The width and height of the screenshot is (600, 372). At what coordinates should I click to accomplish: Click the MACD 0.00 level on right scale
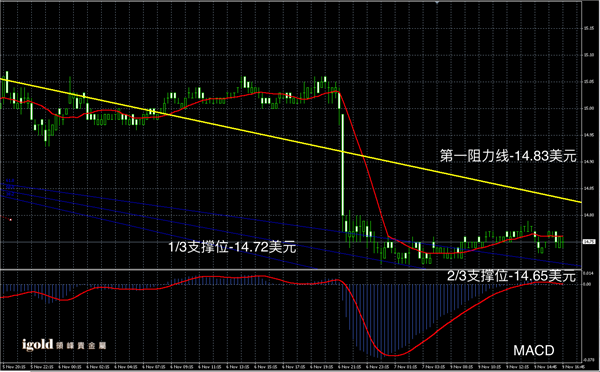(x=587, y=284)
